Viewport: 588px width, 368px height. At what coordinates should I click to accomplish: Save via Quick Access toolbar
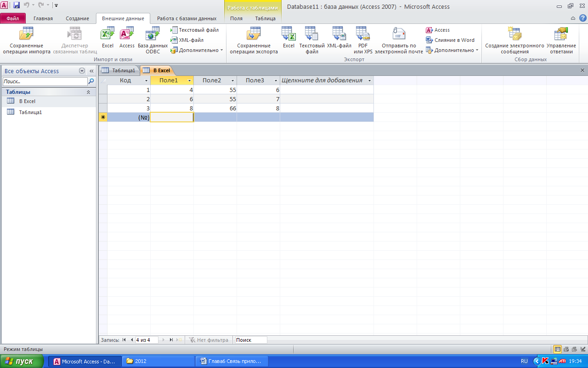click(17, 5)
